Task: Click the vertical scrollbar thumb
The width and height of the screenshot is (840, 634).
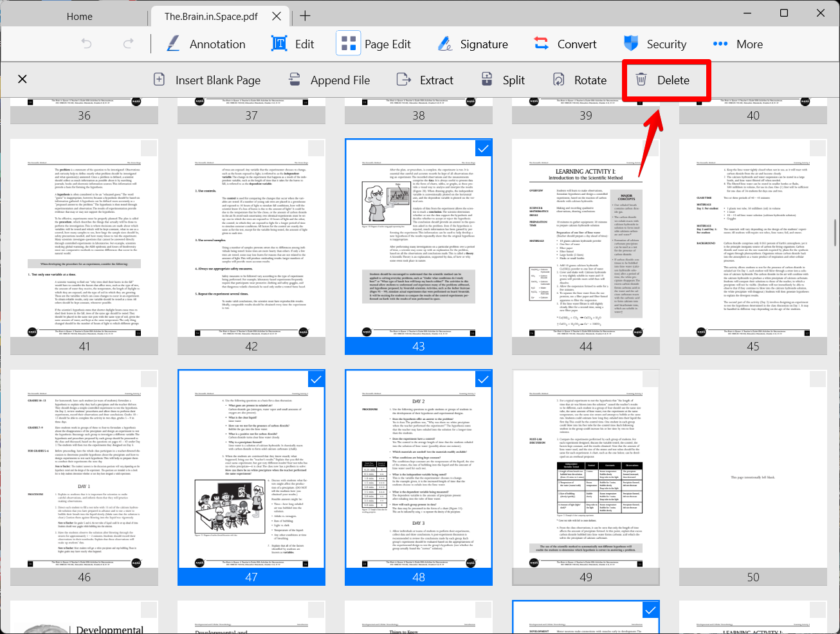Action: (x=835, y=231)
